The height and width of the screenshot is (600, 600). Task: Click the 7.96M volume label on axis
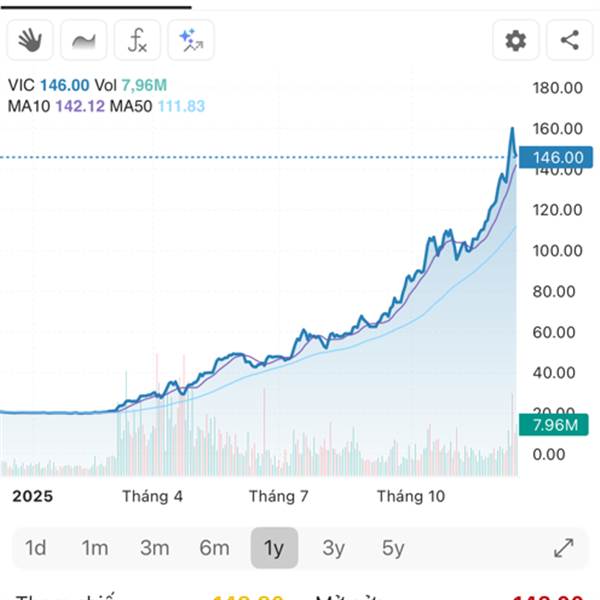coord(556,426)
